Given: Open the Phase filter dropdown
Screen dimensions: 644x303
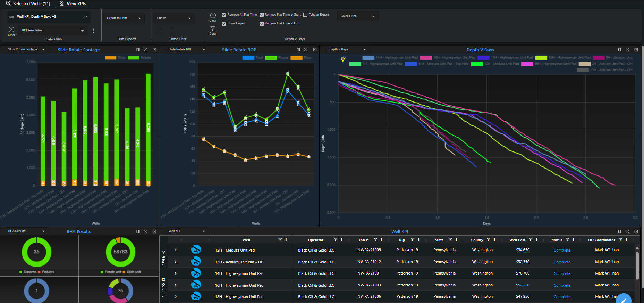Looking at the screenshot, I should (x=174, y=18).
